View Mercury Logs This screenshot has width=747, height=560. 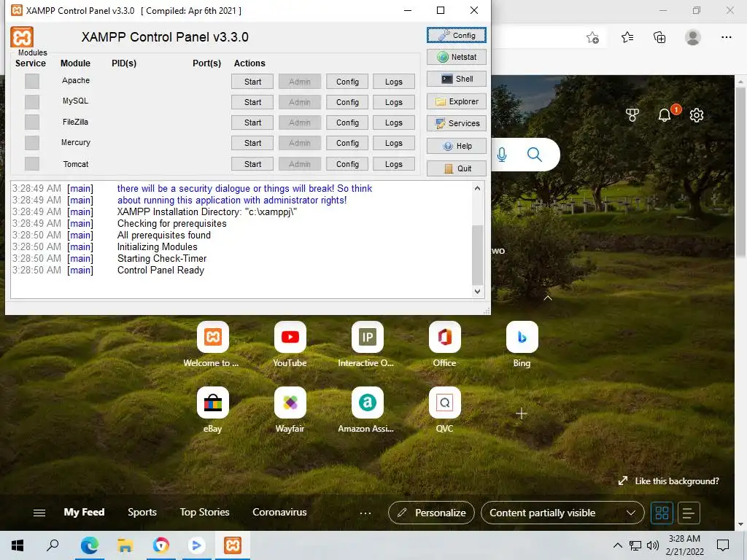[394, 143]
